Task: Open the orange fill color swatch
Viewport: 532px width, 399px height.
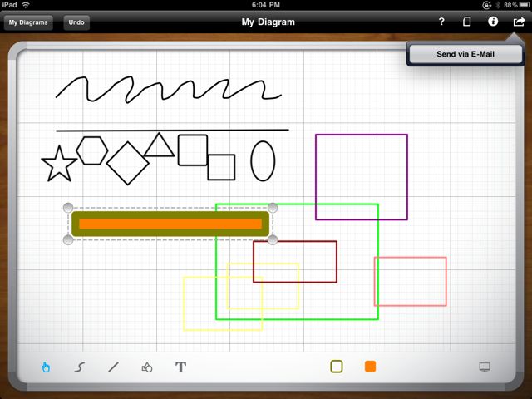Action: [x=370, y=367]
